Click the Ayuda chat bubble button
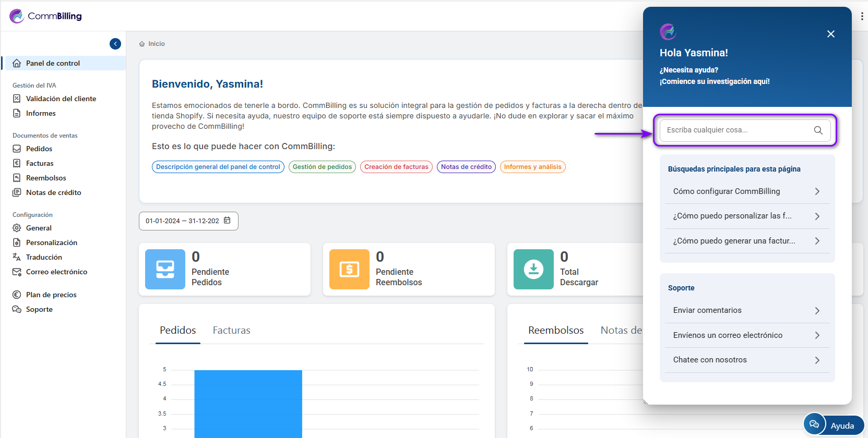 834,425
